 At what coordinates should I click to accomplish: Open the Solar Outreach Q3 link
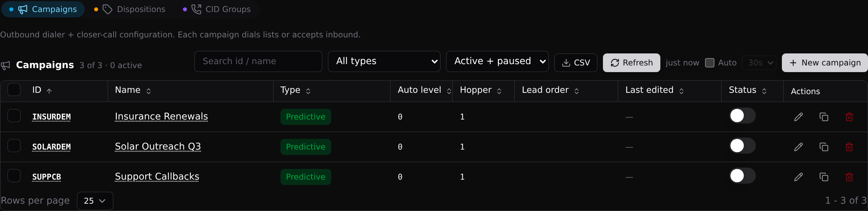(158, 146)
